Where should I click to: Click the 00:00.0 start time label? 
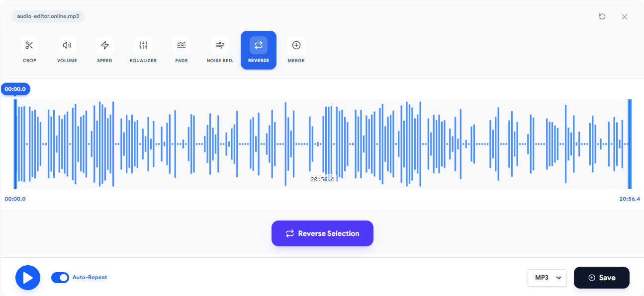point(15,199)
